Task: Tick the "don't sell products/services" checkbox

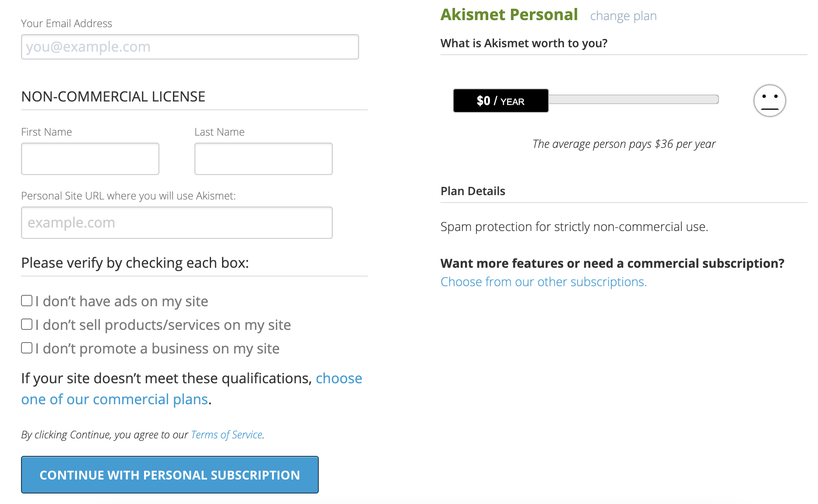Action: tap(27, 324)
